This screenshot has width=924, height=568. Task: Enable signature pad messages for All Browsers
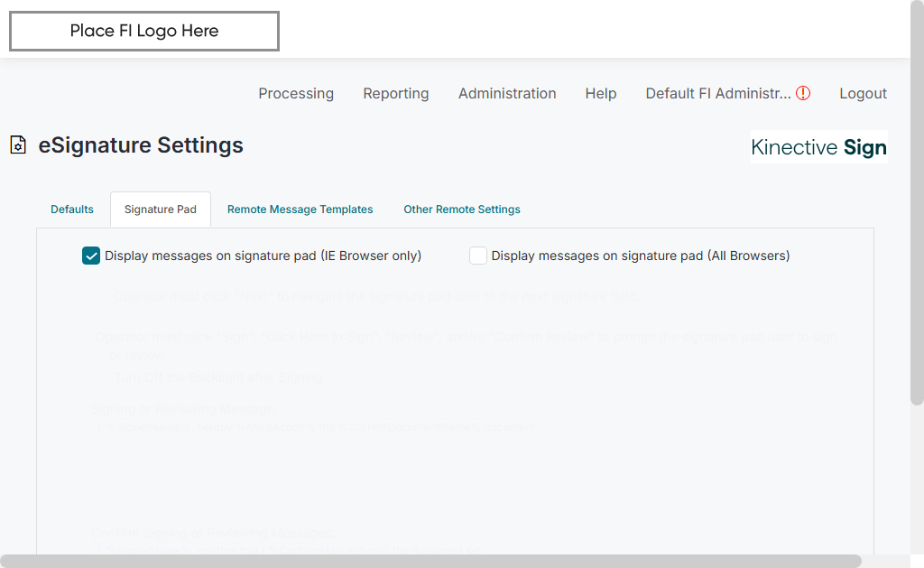pos(478,256)
